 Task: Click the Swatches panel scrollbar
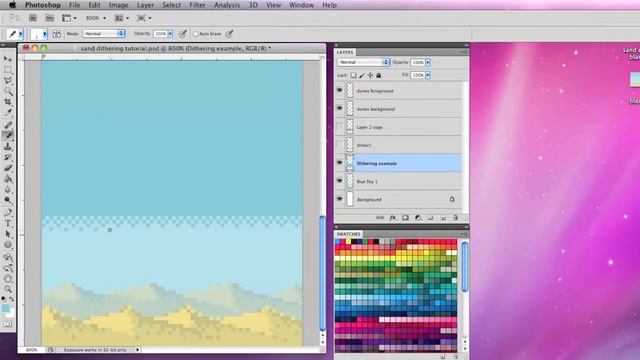(x=464, y=266)
